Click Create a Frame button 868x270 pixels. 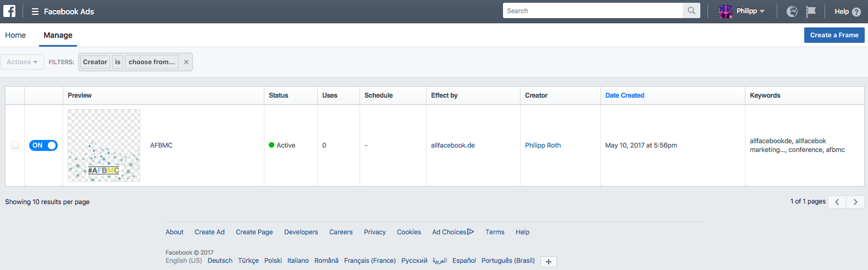click(x=834, y=35)
